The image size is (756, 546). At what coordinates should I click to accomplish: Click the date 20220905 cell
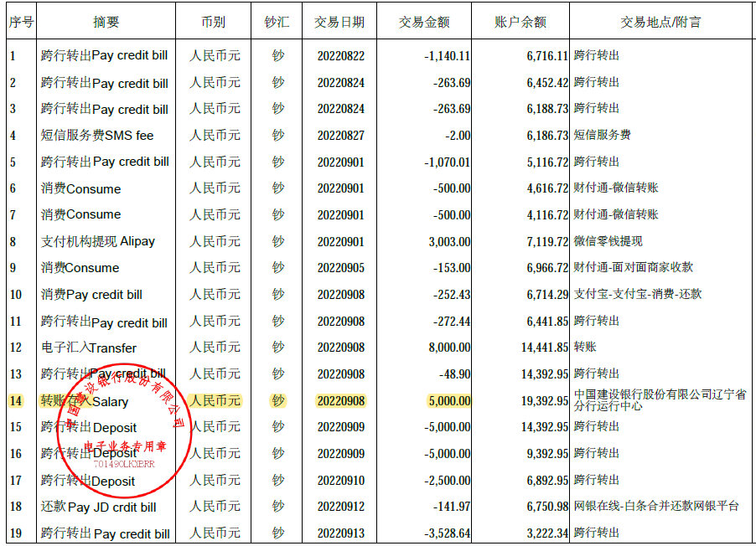341,268
